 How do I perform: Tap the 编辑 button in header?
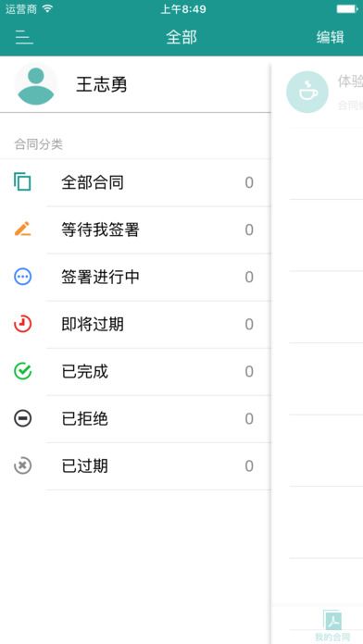(330, 37)
